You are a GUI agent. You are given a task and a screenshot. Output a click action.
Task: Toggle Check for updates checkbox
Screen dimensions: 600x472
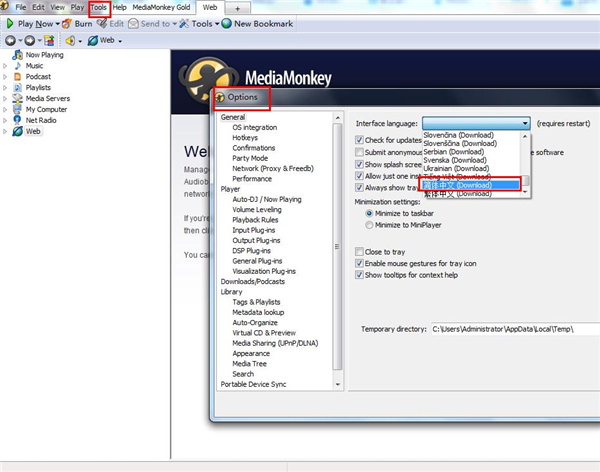point(359,140)
